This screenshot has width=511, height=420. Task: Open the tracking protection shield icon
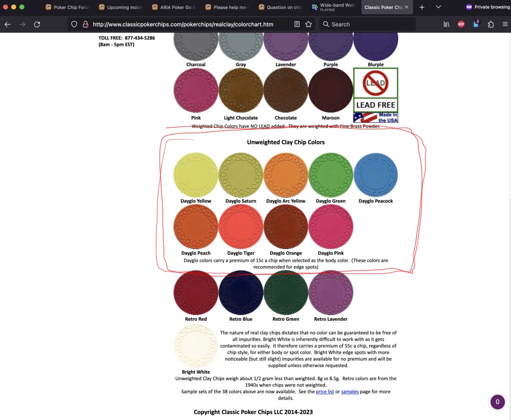[74, 24]
